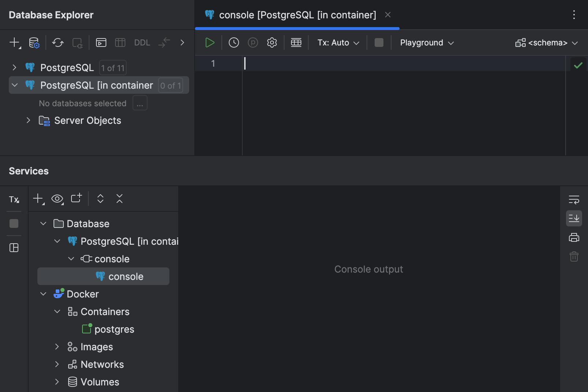Expand the Server Objects tree node
Image resolution: width=588 pixels, height=392 pixels.
28,120
